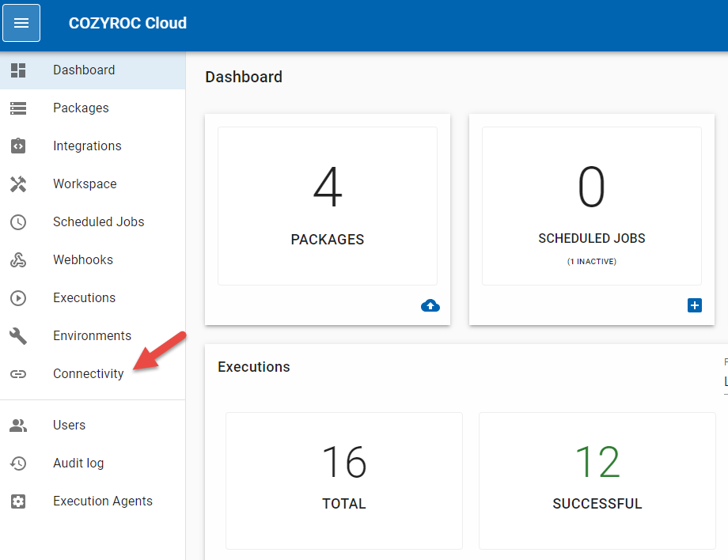Viewport: 728px width, 560px height.
Task: Upload a package via cloud icon
Action: click(430, 306)
